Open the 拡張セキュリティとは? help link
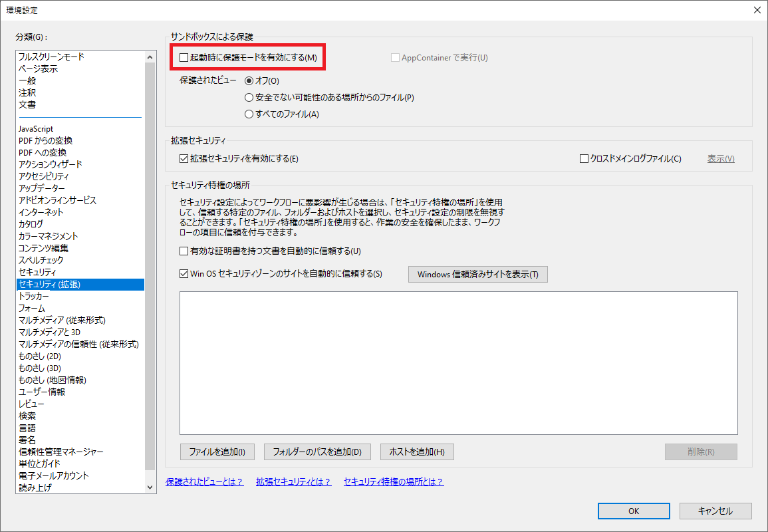The image size is (768, 532). pos(294,481)
